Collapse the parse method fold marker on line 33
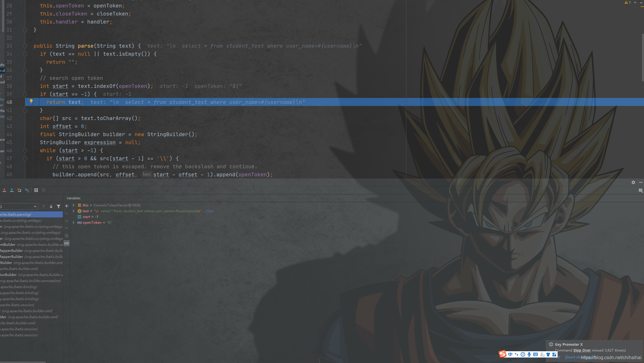This screenshot has width=644, height=363. [25, 46]
